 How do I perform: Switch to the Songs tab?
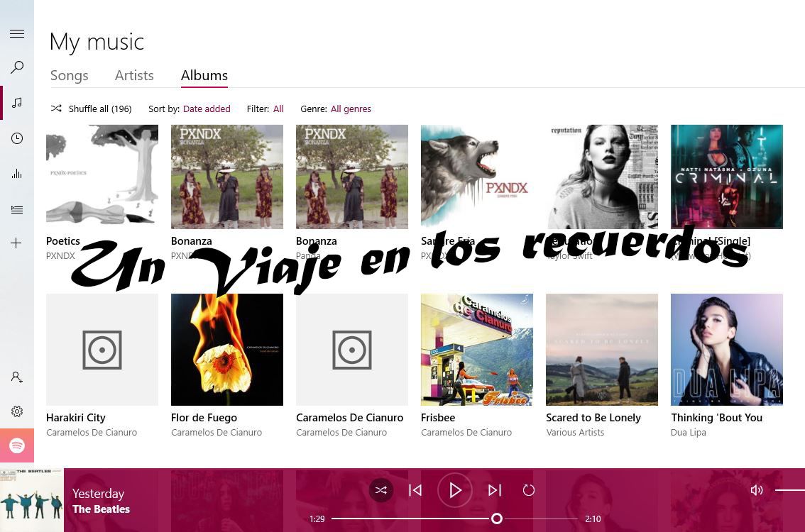pos(70,75)
